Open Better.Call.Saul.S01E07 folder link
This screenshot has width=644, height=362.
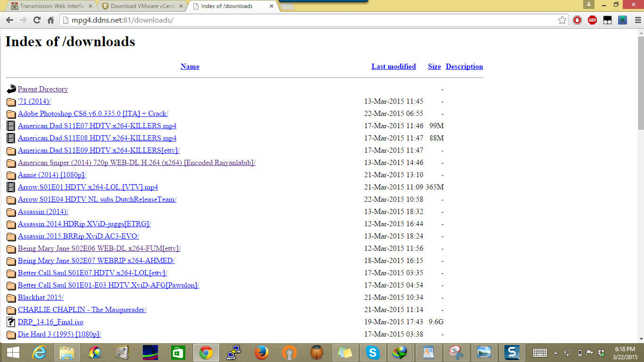tap(92, 273)
